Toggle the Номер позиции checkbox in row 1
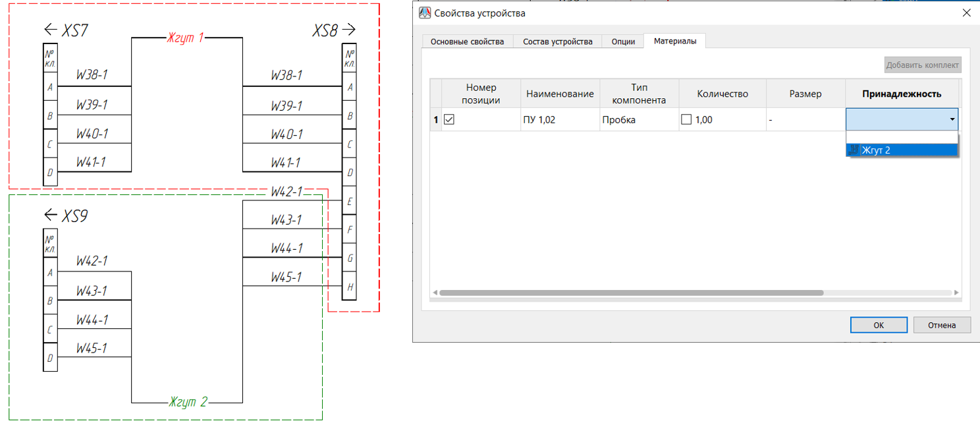 tap(449, 120)
